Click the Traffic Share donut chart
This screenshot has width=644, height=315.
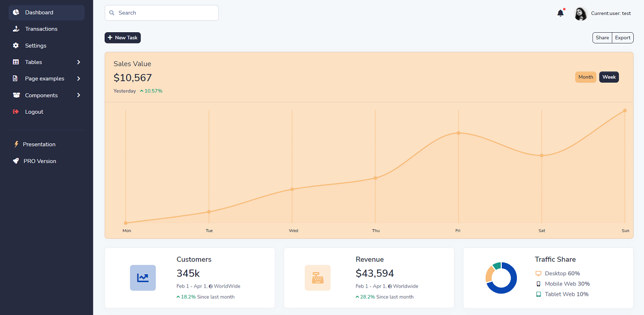(501, 278)
